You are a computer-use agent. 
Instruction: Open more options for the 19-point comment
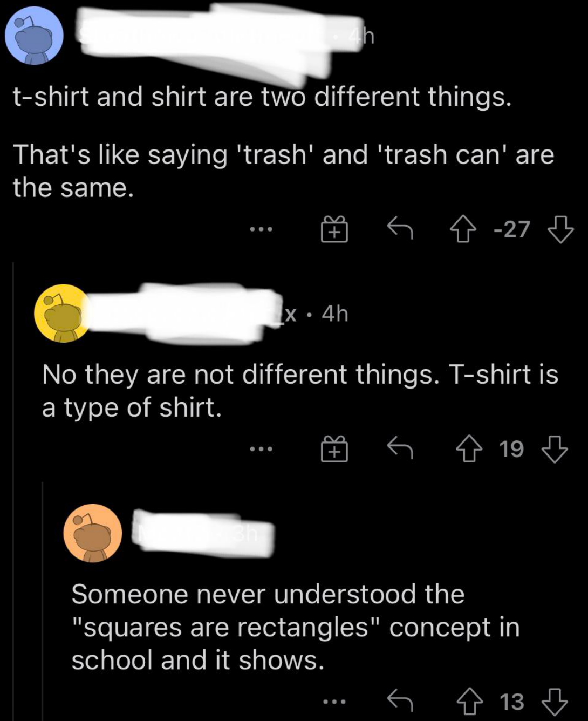click(x=261, y=448)
